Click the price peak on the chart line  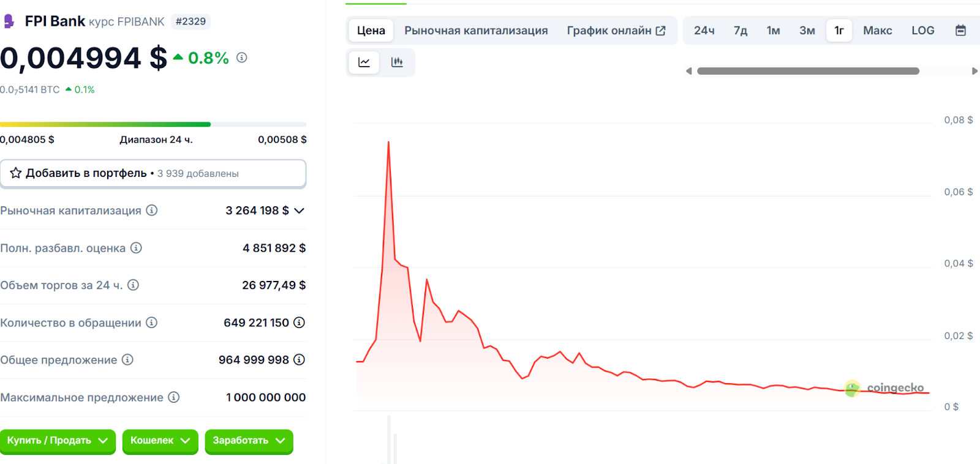point(388,143)
